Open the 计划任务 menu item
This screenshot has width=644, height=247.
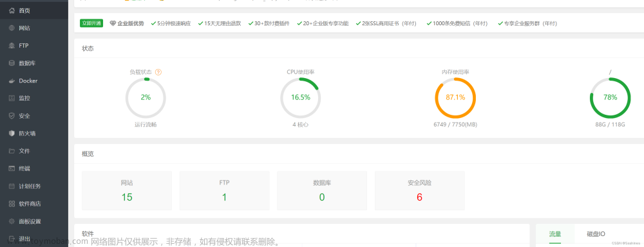point(34,186)
